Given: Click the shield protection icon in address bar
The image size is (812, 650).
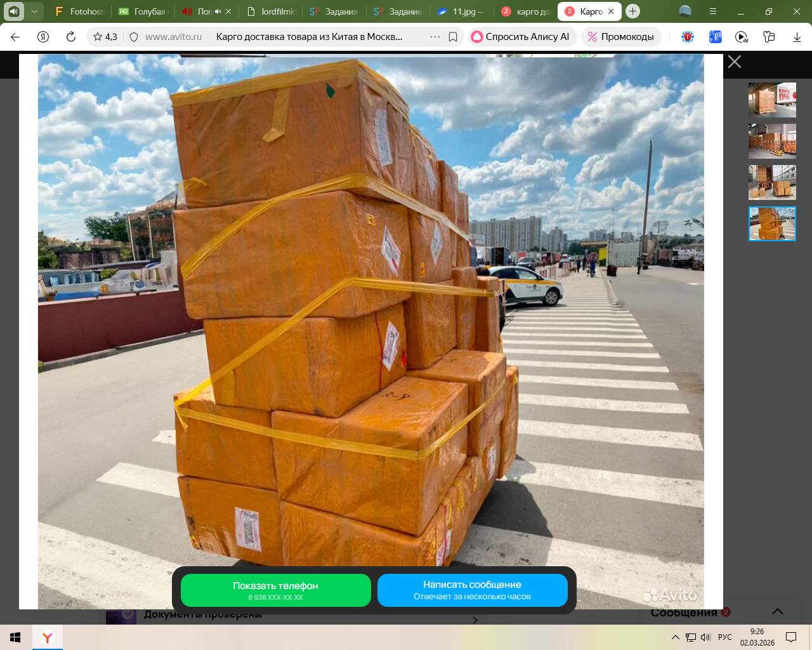Looking at the screenshot, I should pyautogui.click(x=134, y=37).
